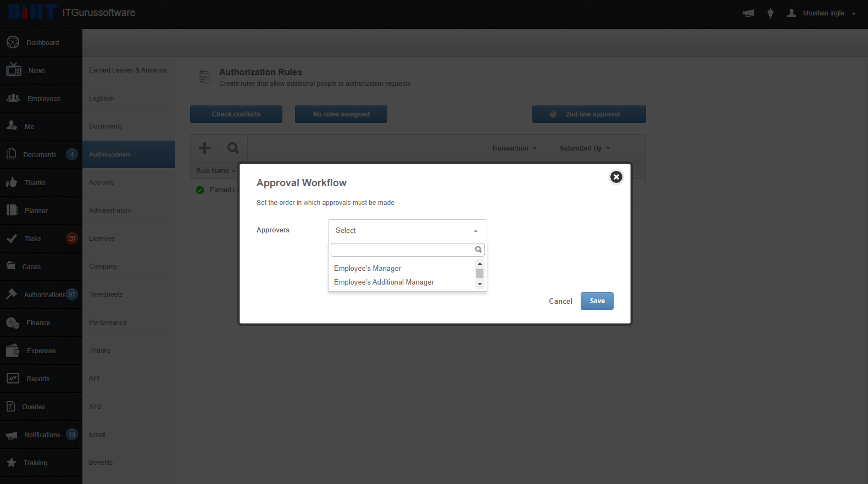Open the Notifications megaphone icon in sidebar
Image resolution: width=868 pixels, height=484 pixels.
tap(12, 435)
